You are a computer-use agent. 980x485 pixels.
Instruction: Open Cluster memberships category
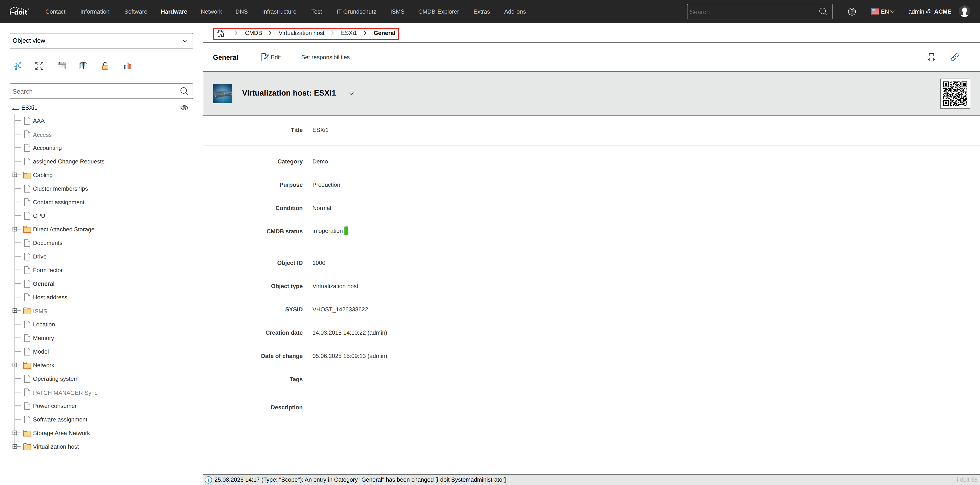[60, 189]
